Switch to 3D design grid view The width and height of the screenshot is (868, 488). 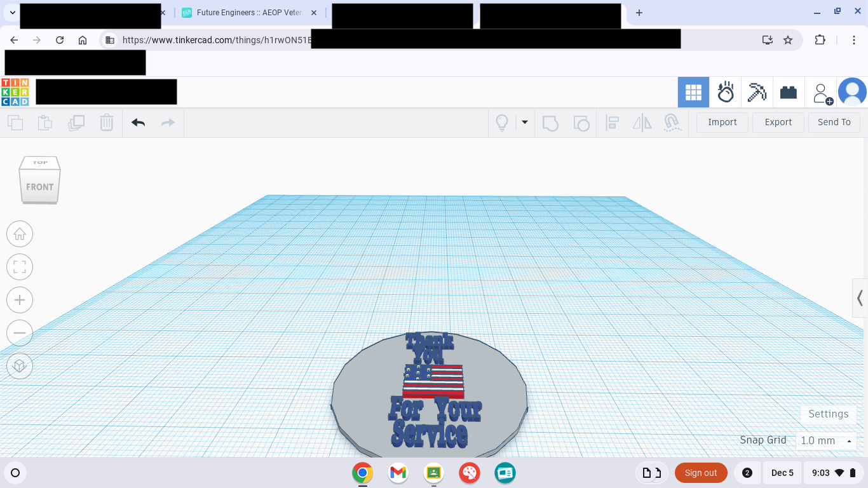tap(693, 93)
